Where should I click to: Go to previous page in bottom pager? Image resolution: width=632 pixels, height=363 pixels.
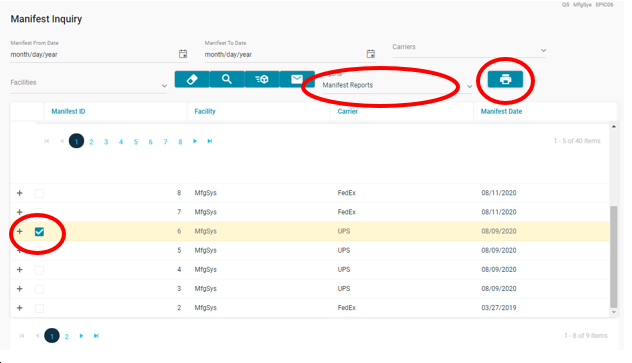(37, 336)
